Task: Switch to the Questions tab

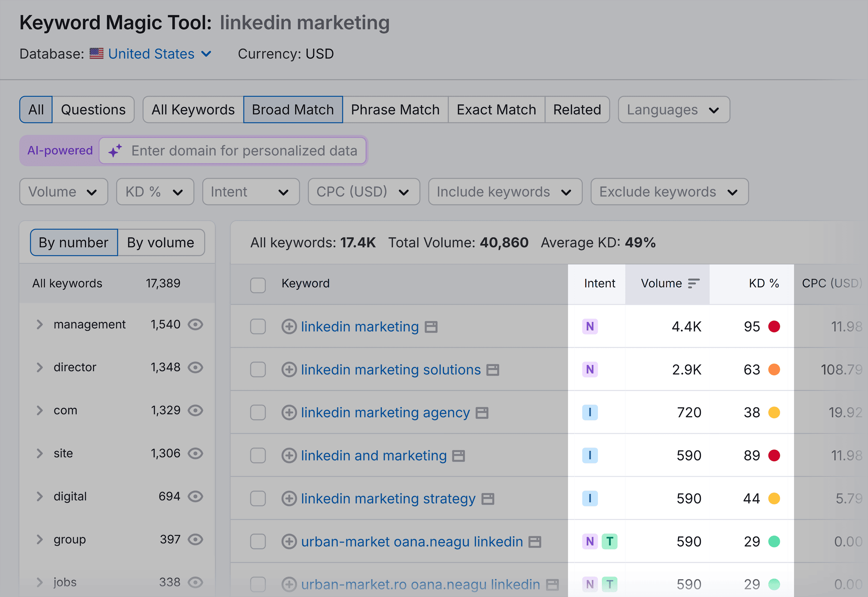Action: pos(93,109)
